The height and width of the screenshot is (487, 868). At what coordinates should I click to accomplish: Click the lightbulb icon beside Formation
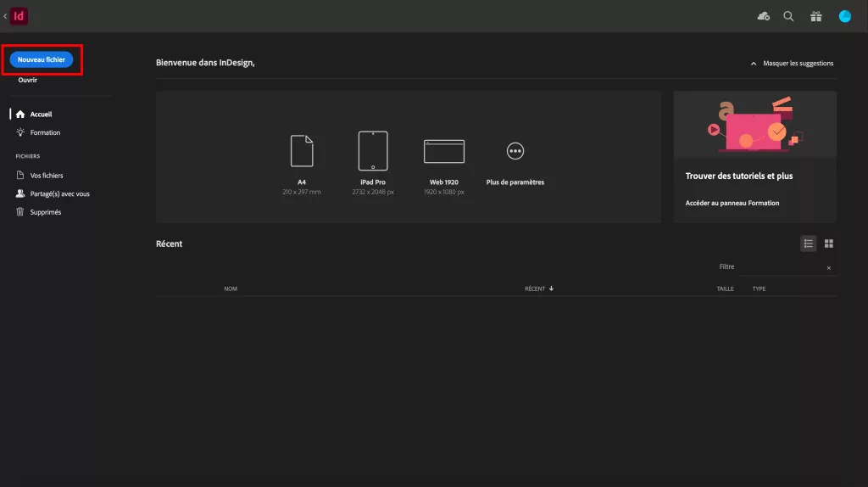tap(20, 132)
